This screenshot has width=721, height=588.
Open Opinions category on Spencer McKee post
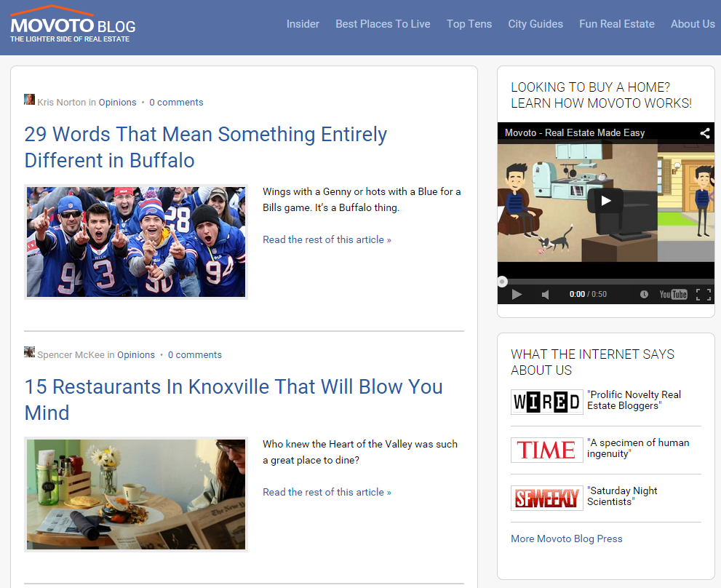click(135, 354)
